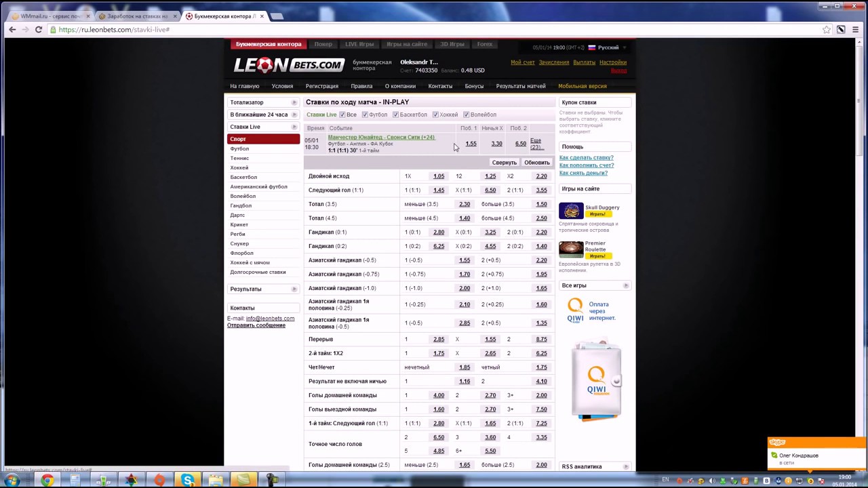
Task: Open the Игры на сайте top tab
Action: [407, 44]
